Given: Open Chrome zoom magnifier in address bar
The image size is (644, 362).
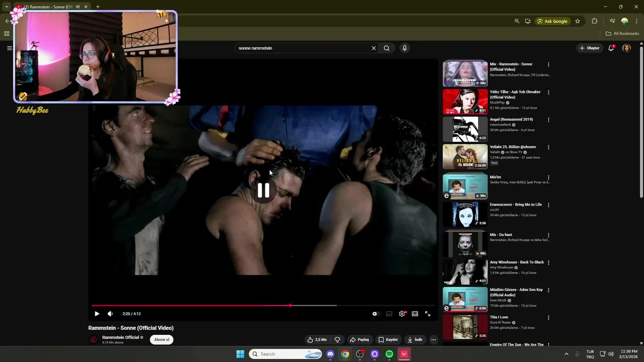Looking at the screenshot, I should pos(517,21).
